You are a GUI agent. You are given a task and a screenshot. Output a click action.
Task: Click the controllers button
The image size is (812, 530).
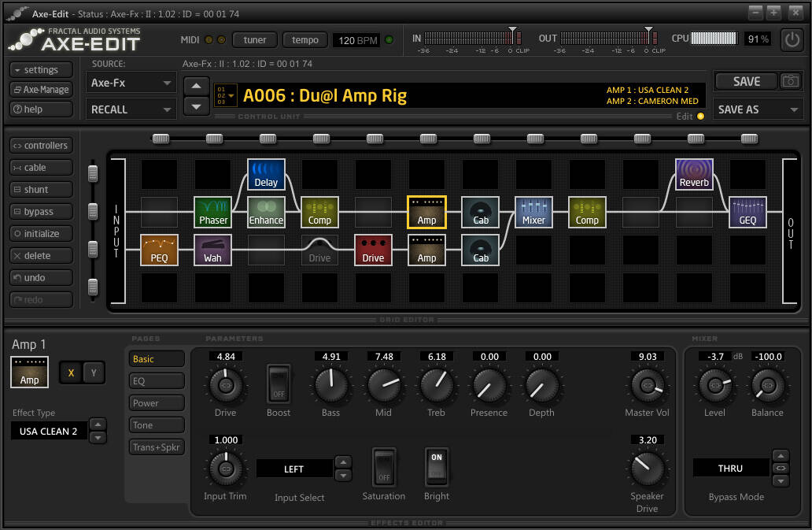[41, 146]
